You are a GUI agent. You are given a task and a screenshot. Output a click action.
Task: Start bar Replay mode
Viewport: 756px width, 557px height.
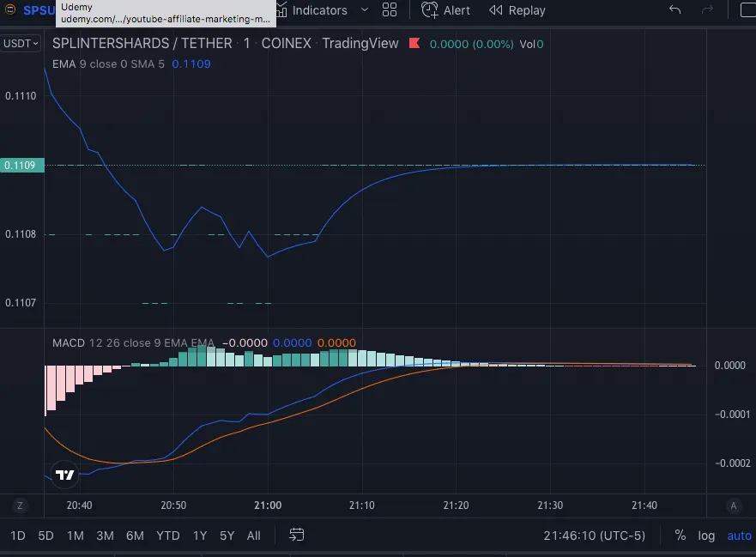(517, 10)
